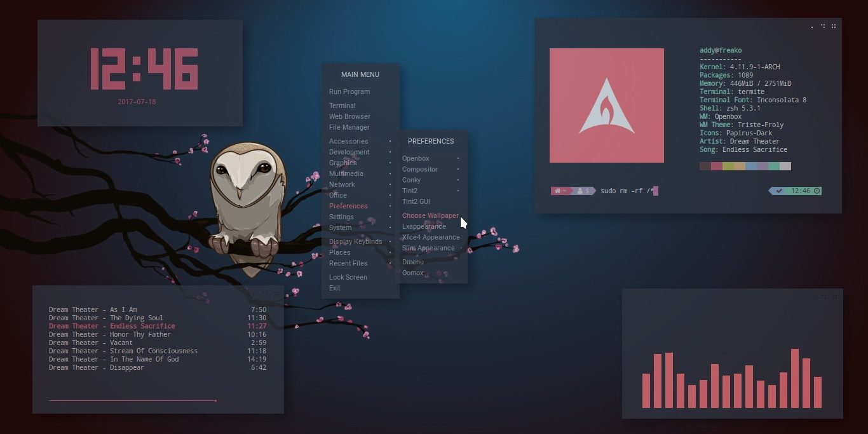
Task: Open Lxappearance from the Preferences menu
Action: click(x=424, y=226)
